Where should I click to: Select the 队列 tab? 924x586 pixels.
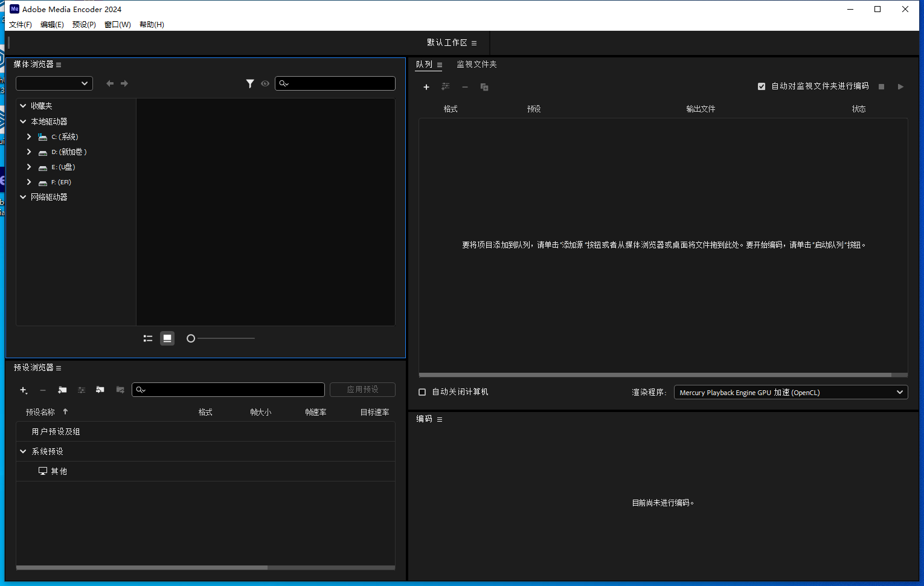coord(424,65)
